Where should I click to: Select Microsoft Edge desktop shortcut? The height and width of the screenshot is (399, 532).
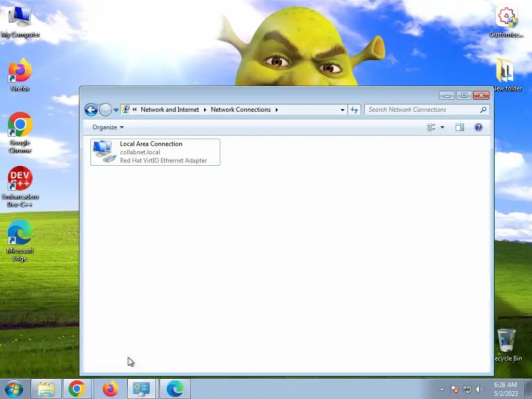(x=20, y=241)
